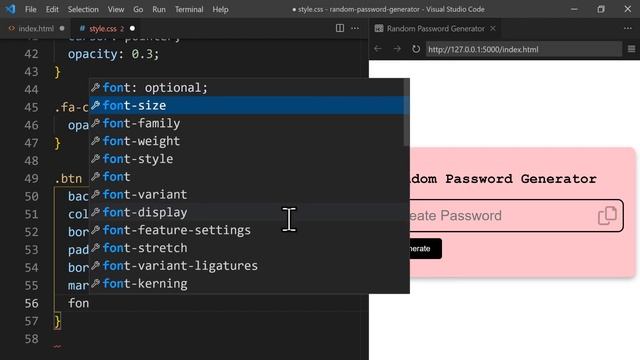This screenshot has height=360, width=640.
Task: Switch to the style.css tab
Action: tap(102, 29)
